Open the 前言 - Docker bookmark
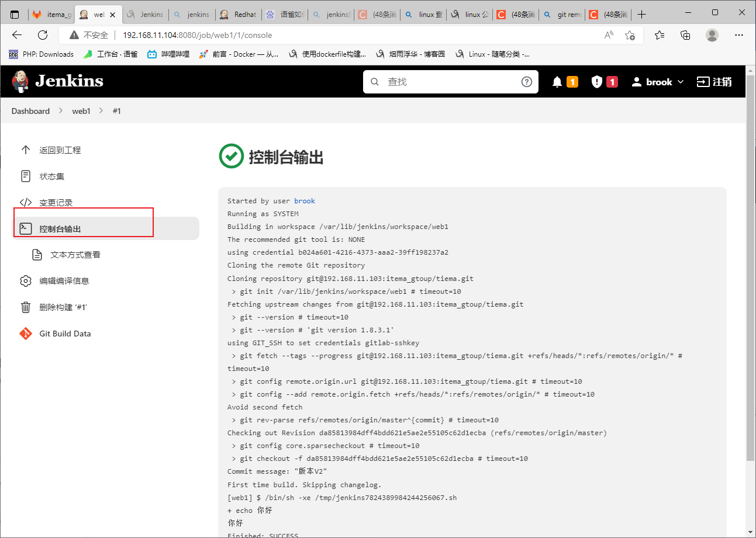 coord(239,54)
